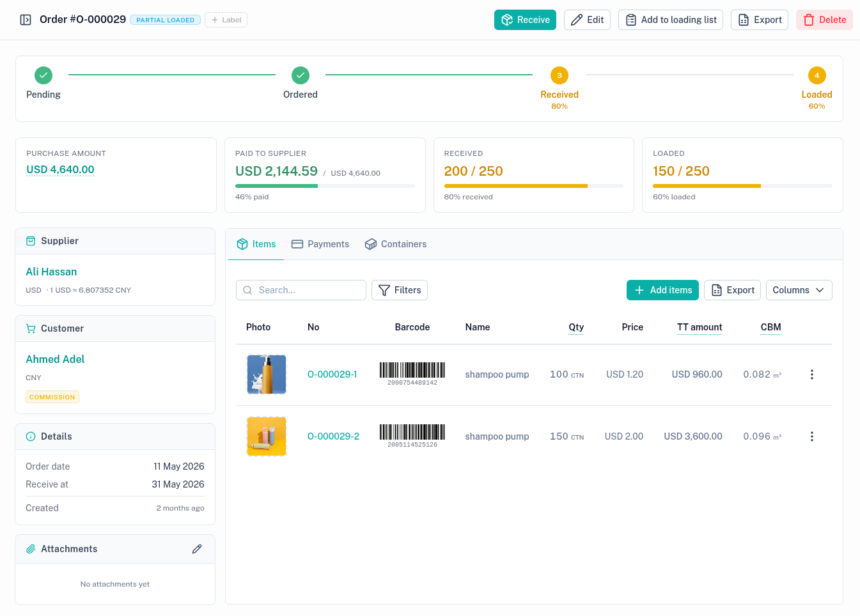Focus the items Search field
Viewport: 860px width, 616px height.
point(301,290)
